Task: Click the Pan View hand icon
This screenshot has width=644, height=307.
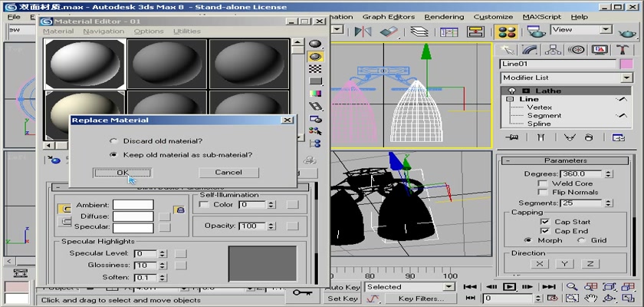Action: (591, 298)
